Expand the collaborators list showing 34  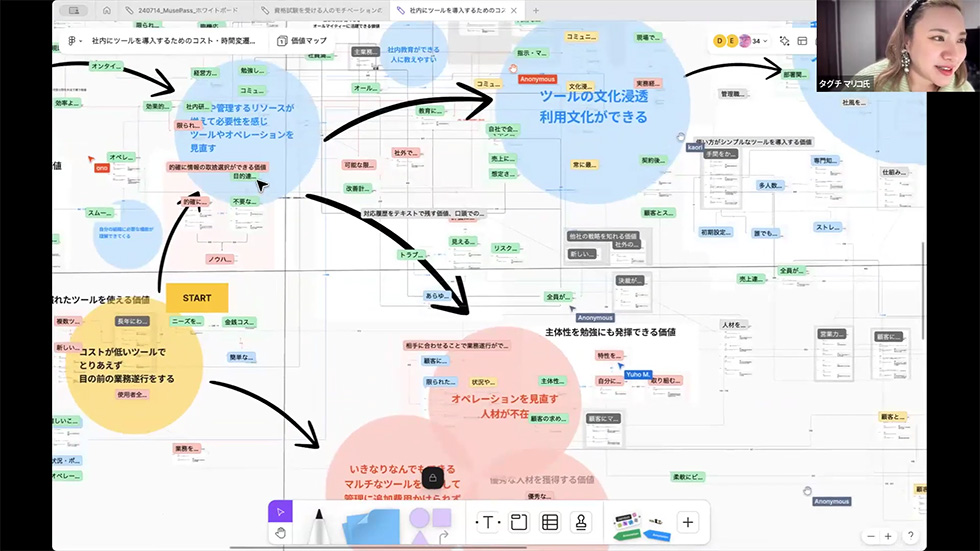759,41
